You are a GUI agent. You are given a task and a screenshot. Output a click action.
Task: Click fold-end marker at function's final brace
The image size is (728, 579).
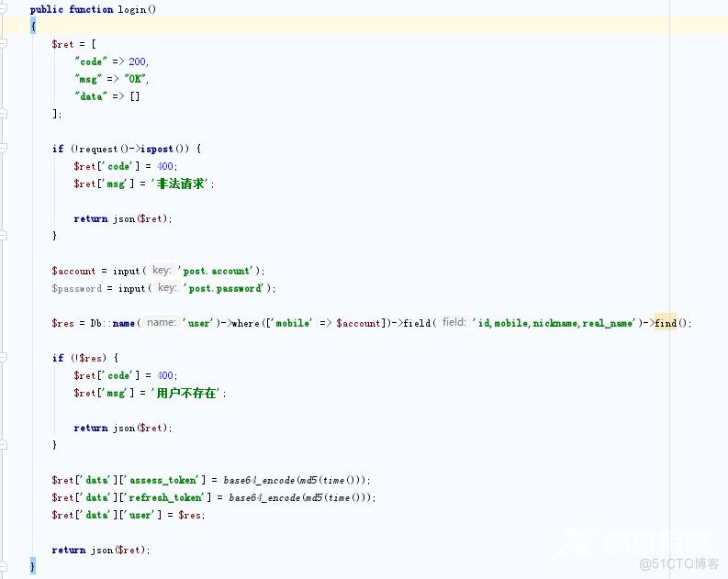click(4, 567)
